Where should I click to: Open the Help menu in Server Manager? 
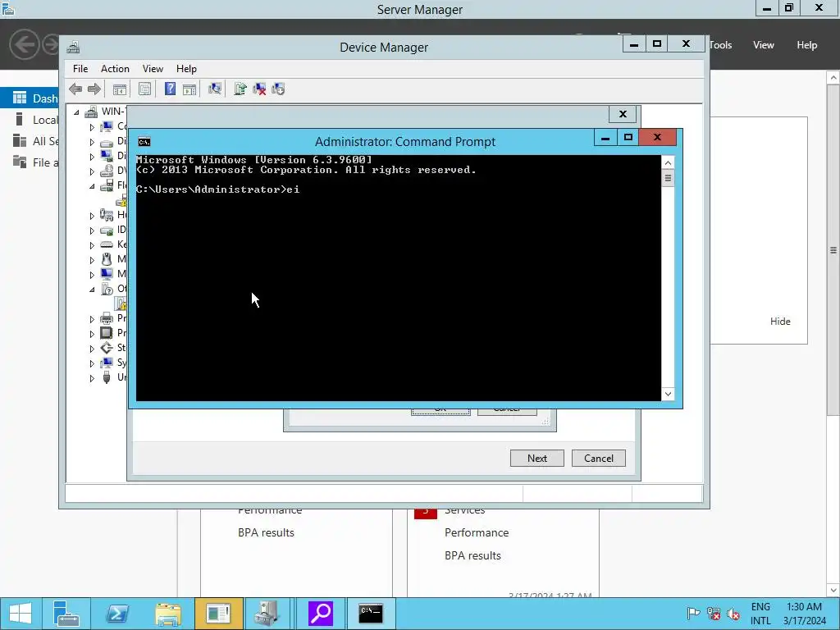(807, 45)
